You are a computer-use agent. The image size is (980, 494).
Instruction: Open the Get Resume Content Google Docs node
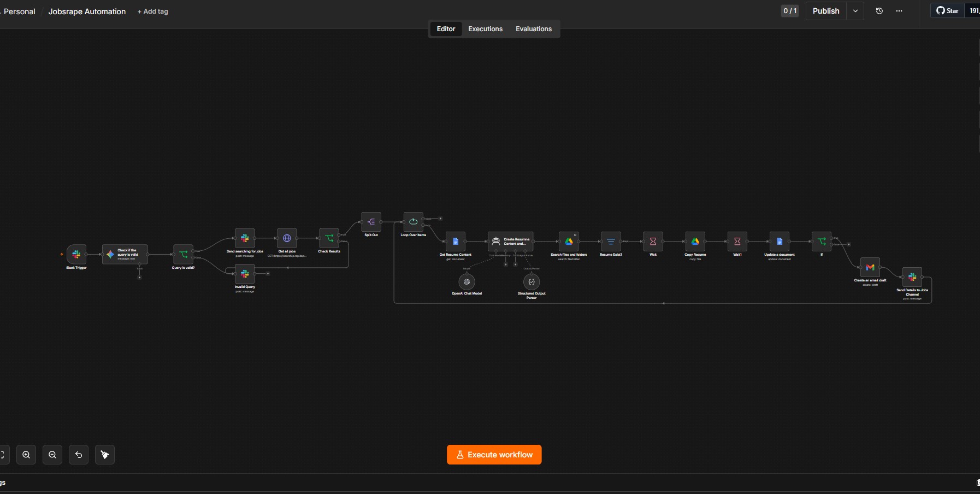[x=456, y=242]
